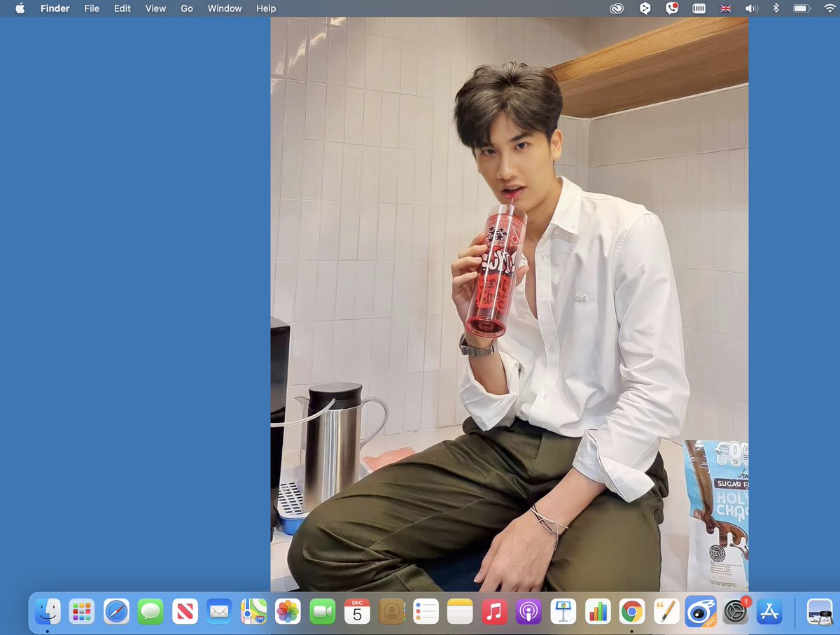Open Google Chrome from the Dock

[631, 611]
